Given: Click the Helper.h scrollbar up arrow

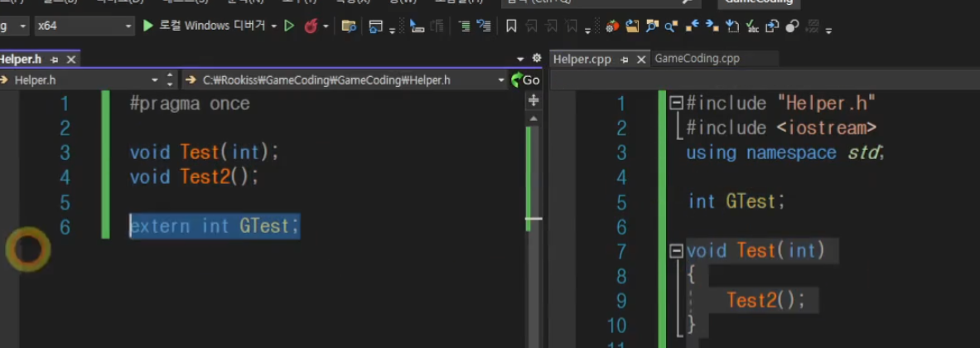Looking at the screenshot, I should 533,118.
